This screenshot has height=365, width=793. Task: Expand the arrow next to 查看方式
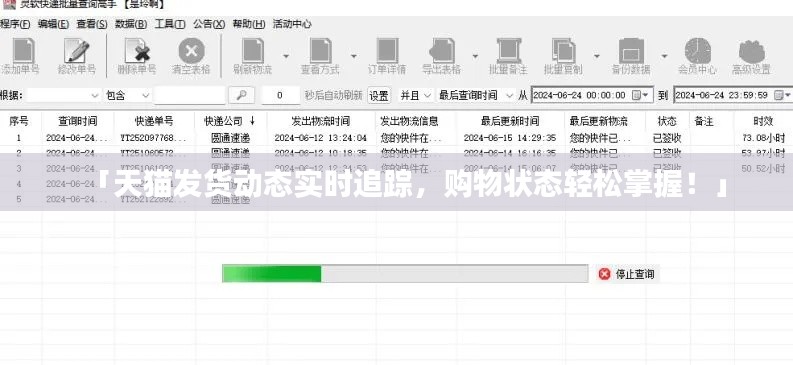354,56
